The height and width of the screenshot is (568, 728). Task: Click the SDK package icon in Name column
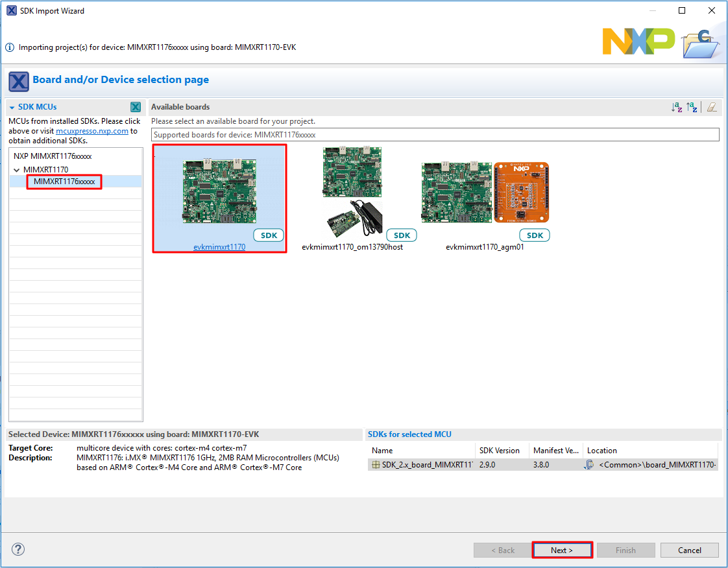[x=376, y=465]
